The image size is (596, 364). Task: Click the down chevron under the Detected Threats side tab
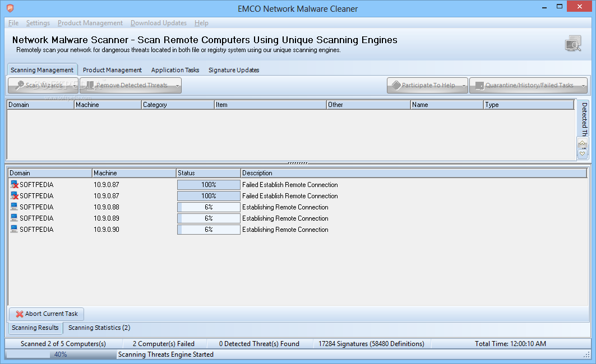(583, 154)
